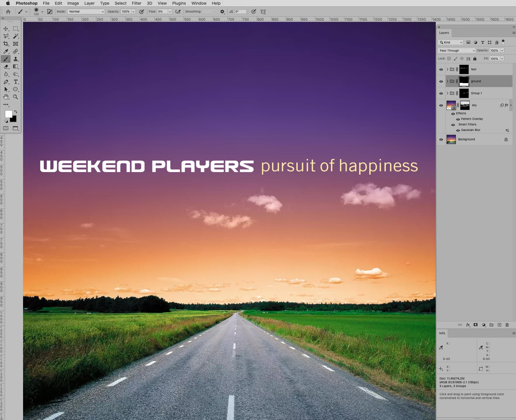
Task: Toggle pressure control for opacity
Action: (x=142, y=12)
